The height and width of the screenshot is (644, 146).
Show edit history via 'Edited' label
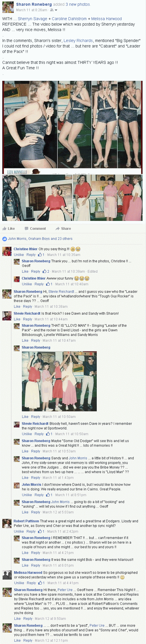92,272
